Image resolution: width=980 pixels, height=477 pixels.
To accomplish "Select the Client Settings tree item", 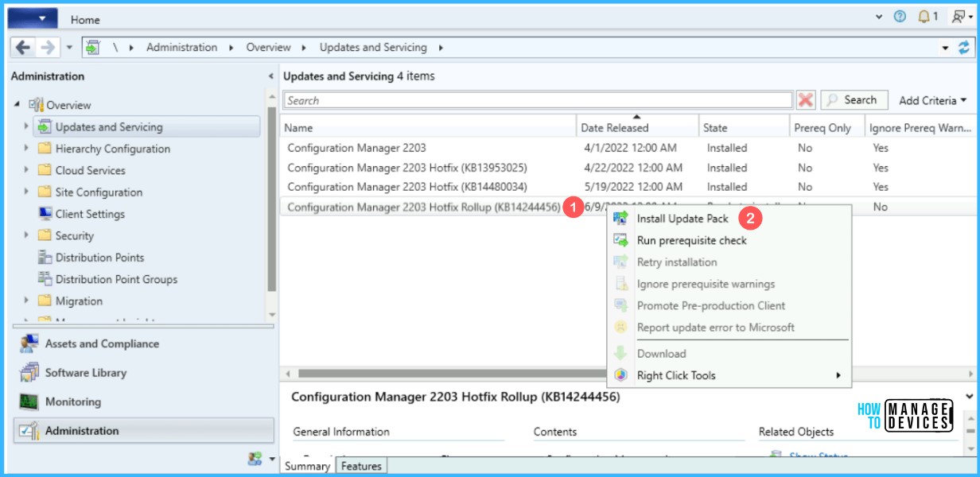I will point(90,214).
